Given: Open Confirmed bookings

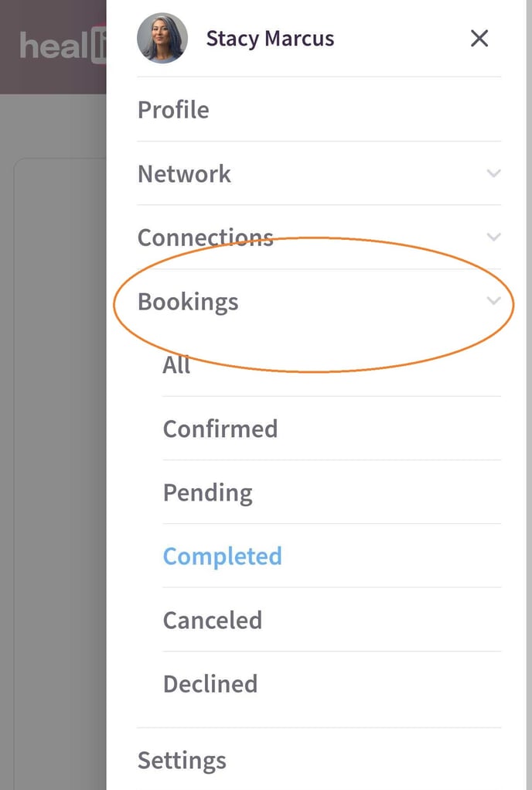Looking at the screenshot, I should coord(220,429).
